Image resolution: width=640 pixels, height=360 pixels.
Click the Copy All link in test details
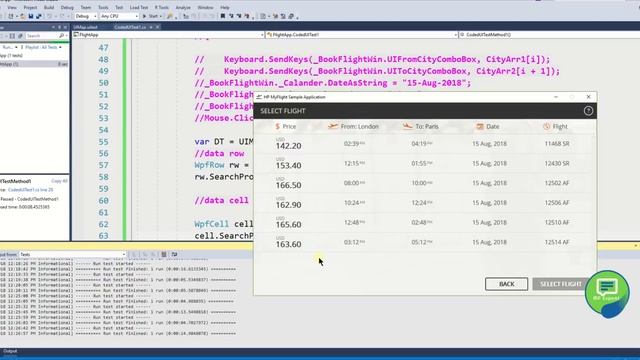(59, 181)
